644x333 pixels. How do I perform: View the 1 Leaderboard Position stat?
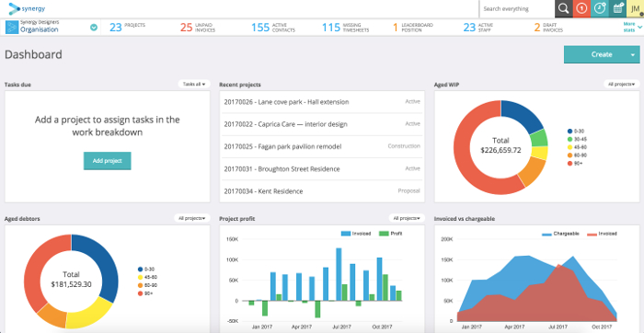click(413, 28)
